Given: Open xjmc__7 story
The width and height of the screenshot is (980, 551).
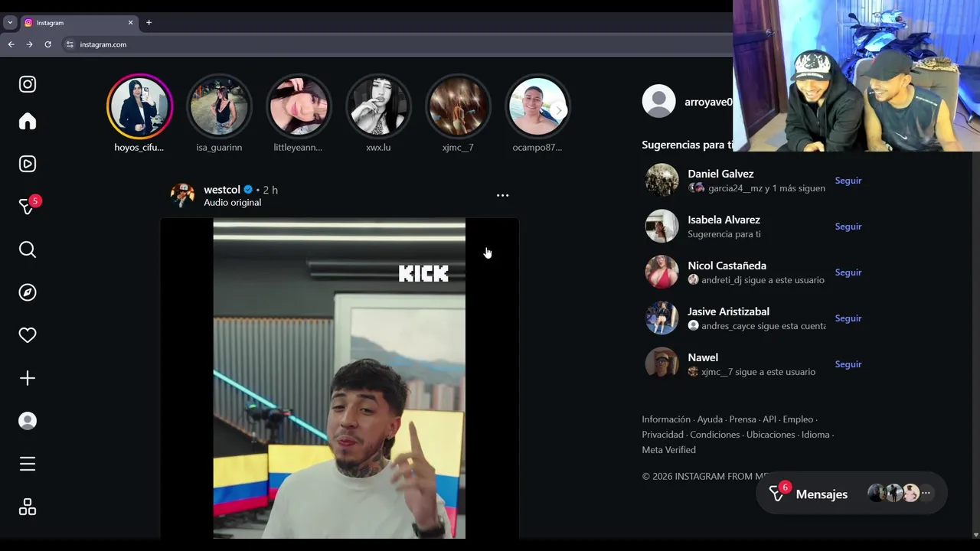Looking at the screenshot, I should [458, 106].
